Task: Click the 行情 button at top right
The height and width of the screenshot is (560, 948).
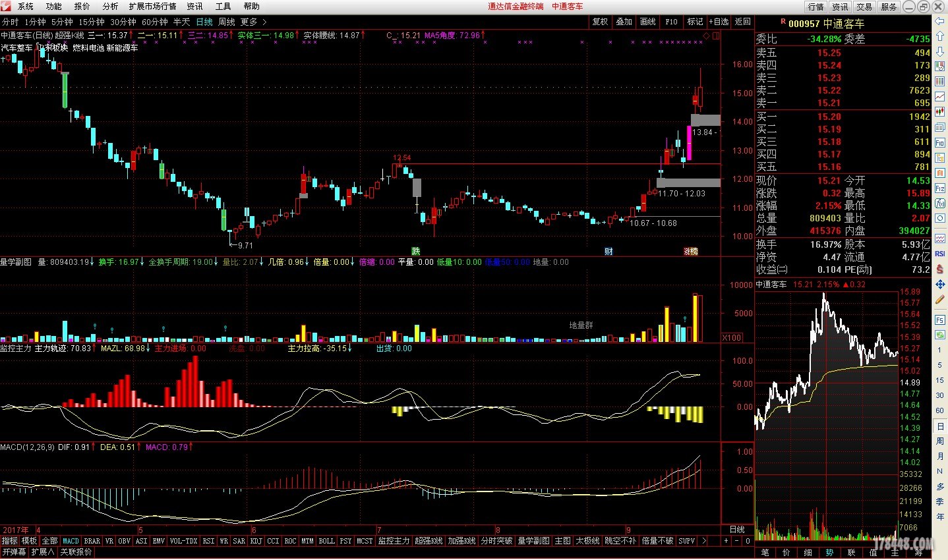Action: pos(816,7)
